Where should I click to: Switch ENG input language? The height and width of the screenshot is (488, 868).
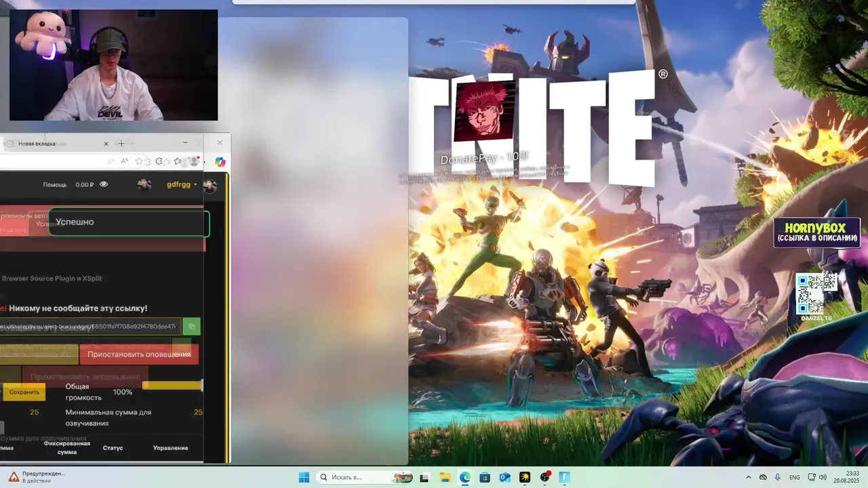click(x=795, y=477)
